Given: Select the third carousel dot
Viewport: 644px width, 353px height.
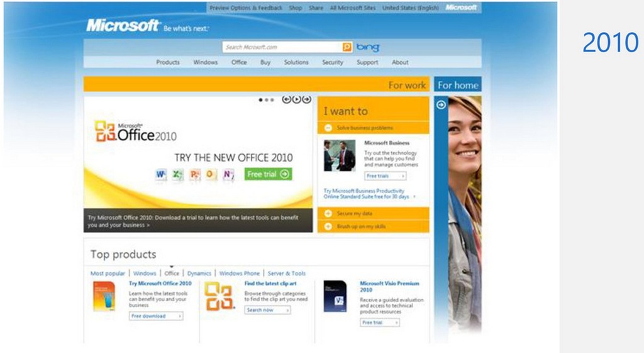Looking at the screenshot, I should click(272, 100).
